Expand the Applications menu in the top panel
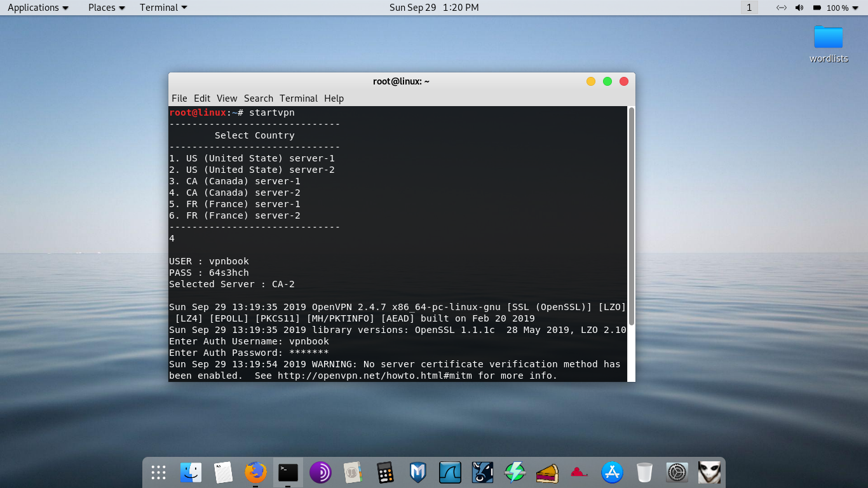This screenshot has width=868, height=488. click(38, 8)
